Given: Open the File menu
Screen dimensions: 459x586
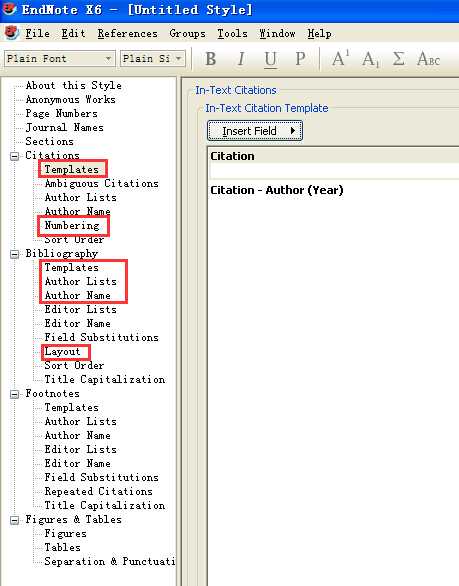Looking at the screenshot, I should point(37,34).
